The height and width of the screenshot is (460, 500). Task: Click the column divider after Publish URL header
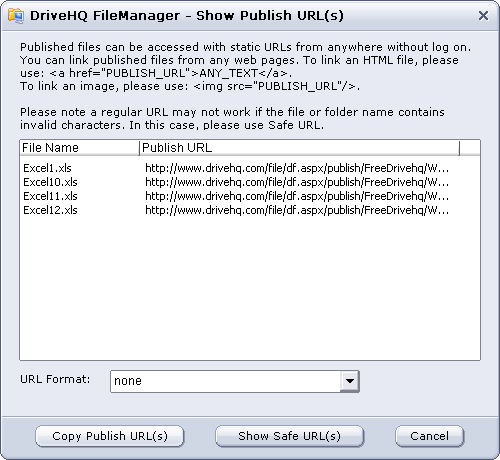click(x=459, y=148)
